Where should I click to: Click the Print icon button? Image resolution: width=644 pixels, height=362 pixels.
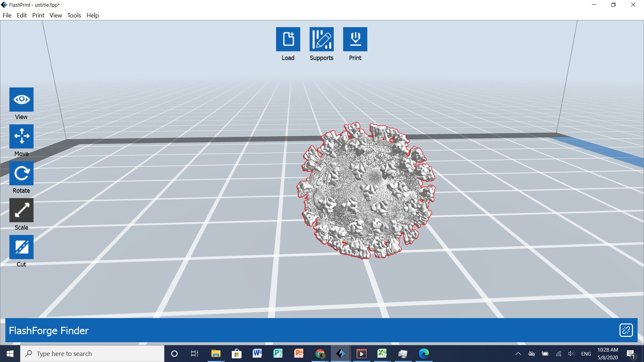point(355,39)
